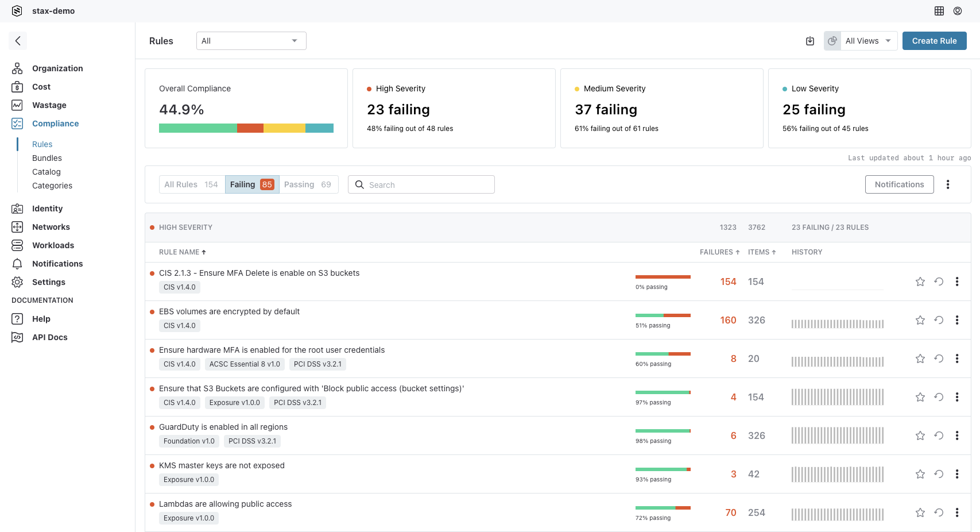Image resolution: width=980 pixels, height=532 pixels.
Task: Open 'Lambdas are allowing public access' rule
Action: pyautogui.click(x=226, y=504)
